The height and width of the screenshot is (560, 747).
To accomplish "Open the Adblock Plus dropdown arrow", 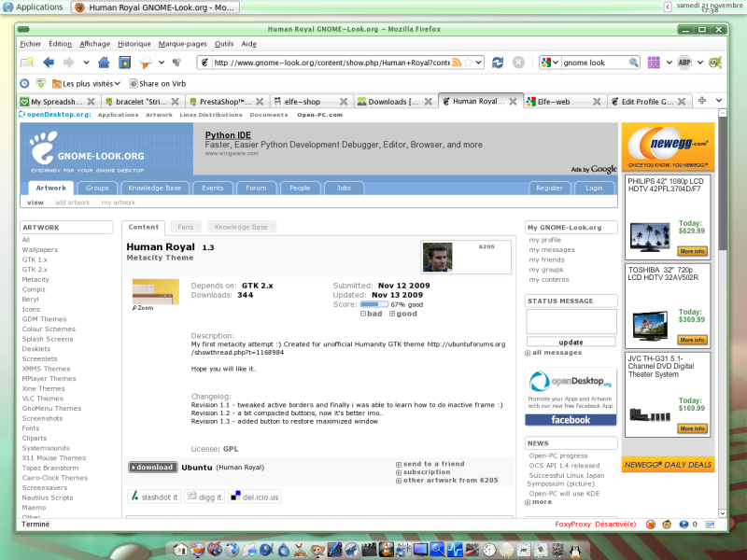I will (699, 63).
